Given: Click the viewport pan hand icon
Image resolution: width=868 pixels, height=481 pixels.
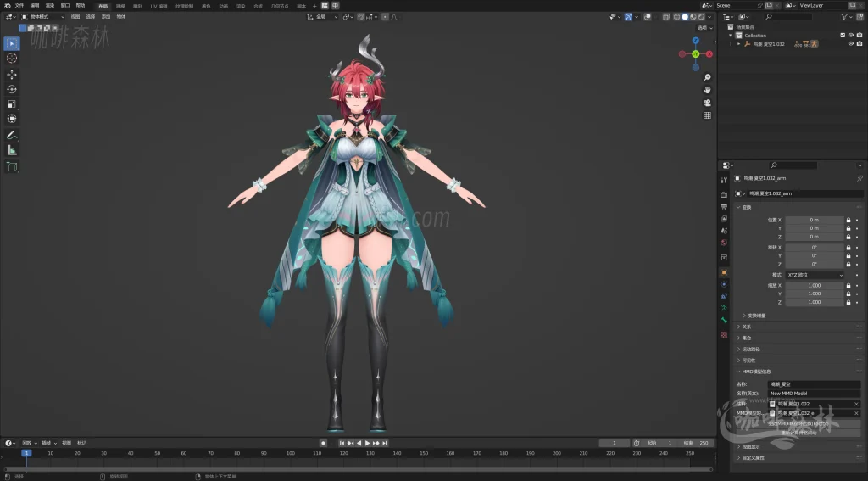Looking at the screenshot, I should [x=707, y=90].
